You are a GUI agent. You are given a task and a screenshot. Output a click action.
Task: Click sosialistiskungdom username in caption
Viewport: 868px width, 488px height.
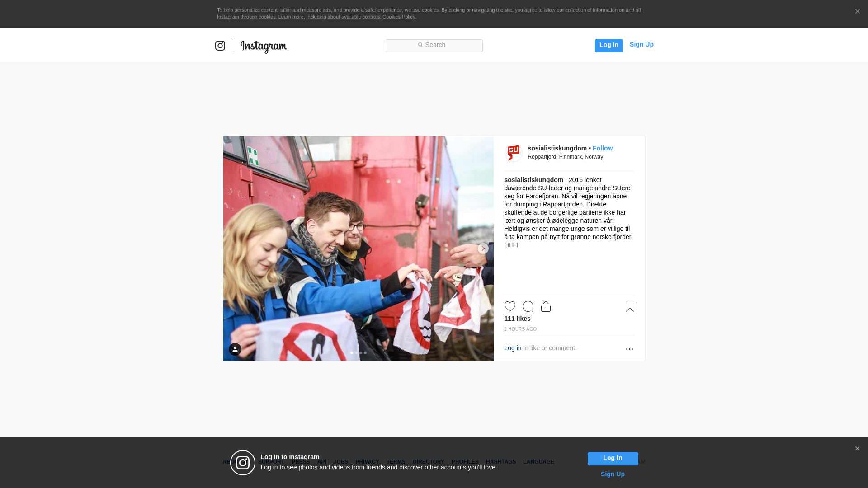click(x=533, y=180)
